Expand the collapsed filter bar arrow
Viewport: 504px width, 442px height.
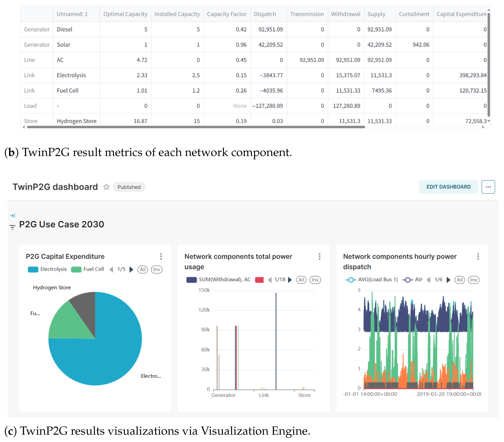[x=12, y=215]
